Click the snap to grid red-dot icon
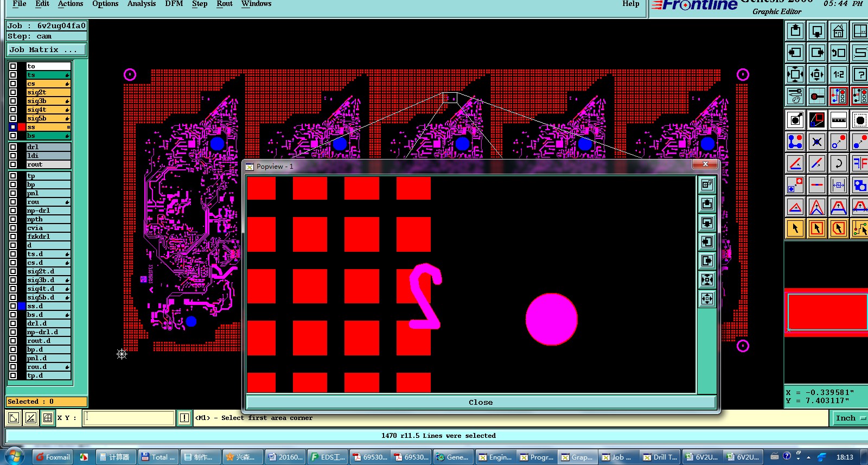The width and height of the screenshot is (868, 465). coord(817,96)
